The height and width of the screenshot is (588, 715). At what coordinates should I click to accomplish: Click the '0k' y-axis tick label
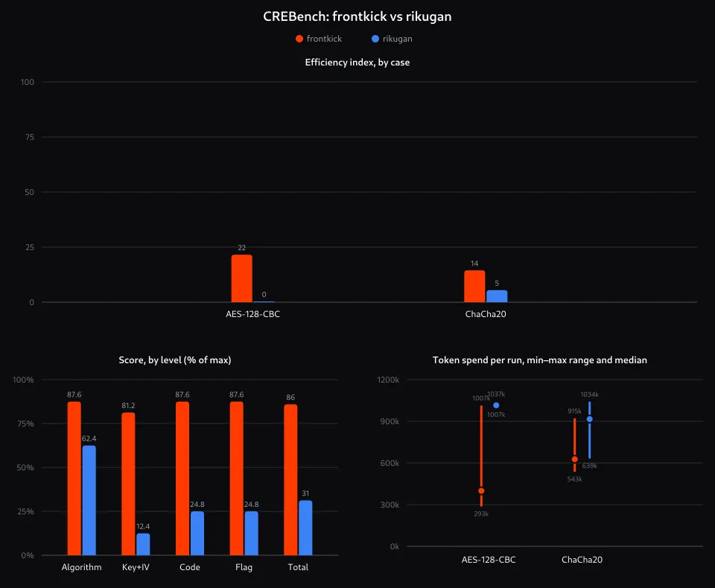tap(395, 546)
